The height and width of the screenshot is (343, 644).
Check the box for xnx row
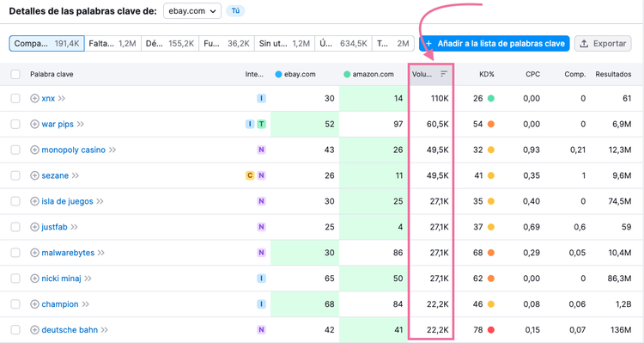click(x=15, y=98)
